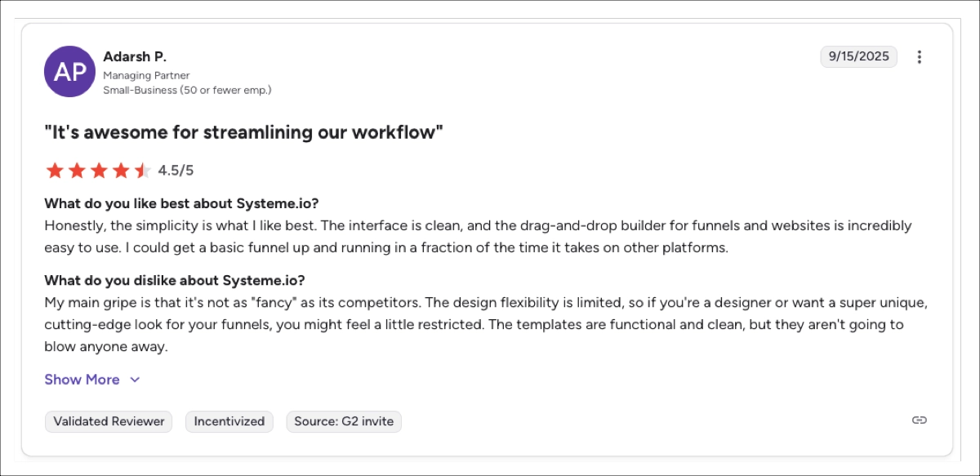The width and height of the screenshot is (980, 476).
Task: Click the Validated Reviewer badge
Action: click(109, 421)
